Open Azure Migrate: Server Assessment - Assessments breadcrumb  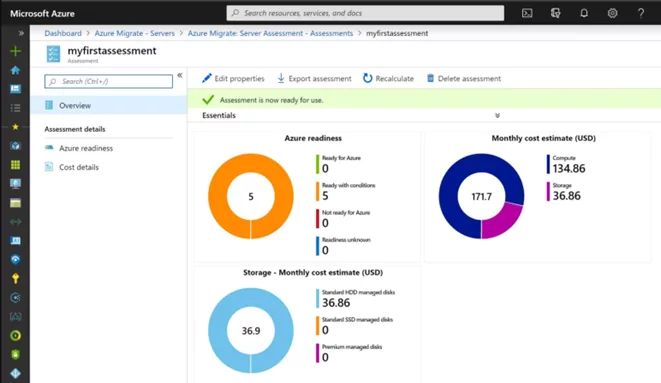[x=270, y=33]
